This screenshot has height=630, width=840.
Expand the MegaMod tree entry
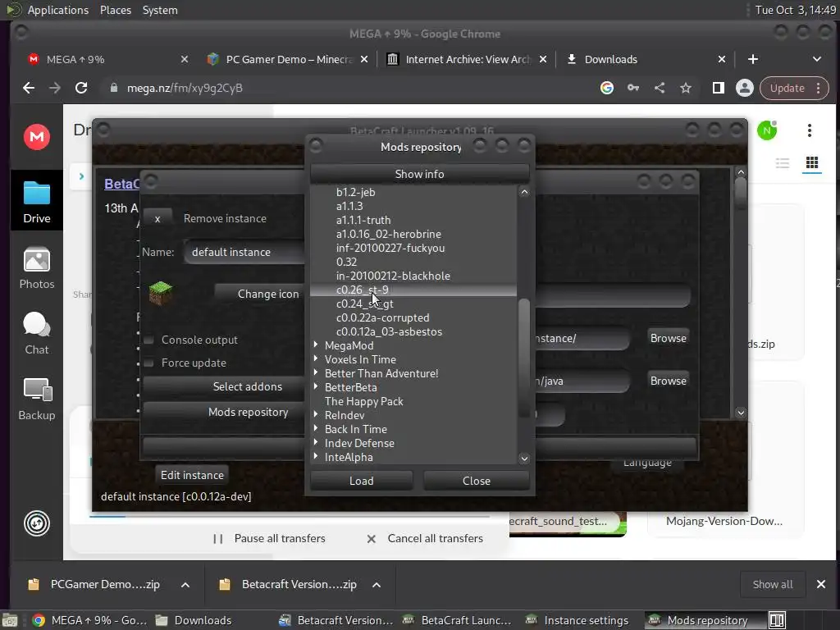click(316, 345)
